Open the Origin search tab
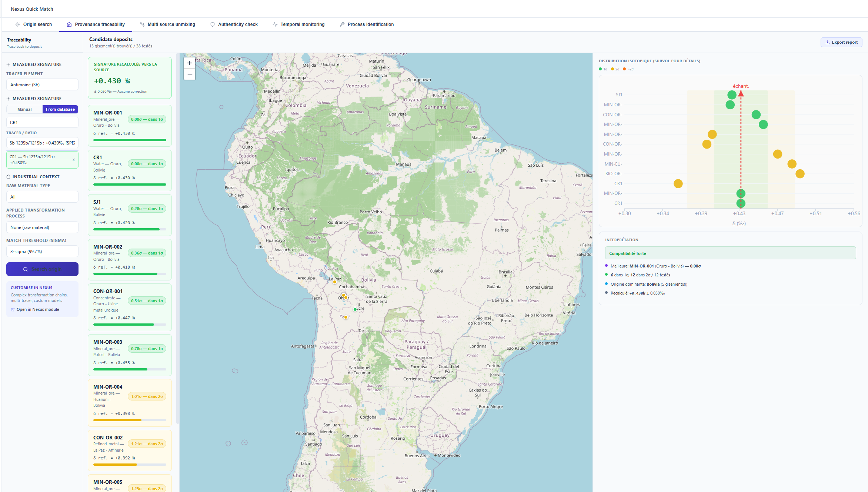The width and height of the screenshot is (868, 492). (x=33, y=24)
